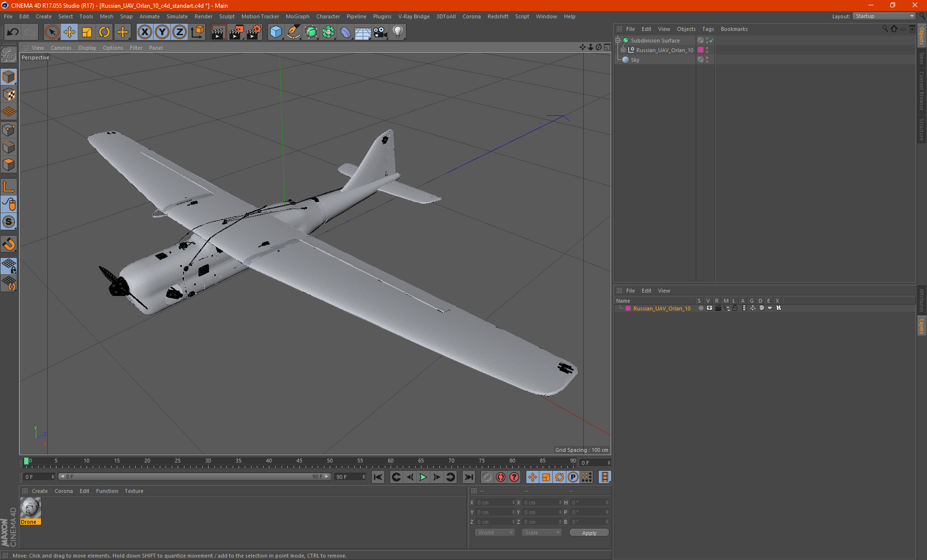Viewport: 927px width, 560px height.
Task: Add a Light object
Action: pos(398,32)
